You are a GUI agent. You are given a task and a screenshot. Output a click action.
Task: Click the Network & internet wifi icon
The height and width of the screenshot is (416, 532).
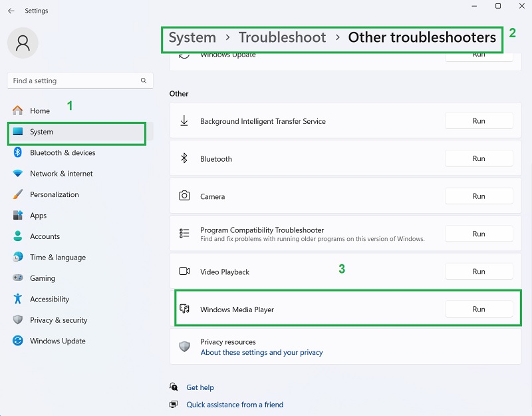18,174
